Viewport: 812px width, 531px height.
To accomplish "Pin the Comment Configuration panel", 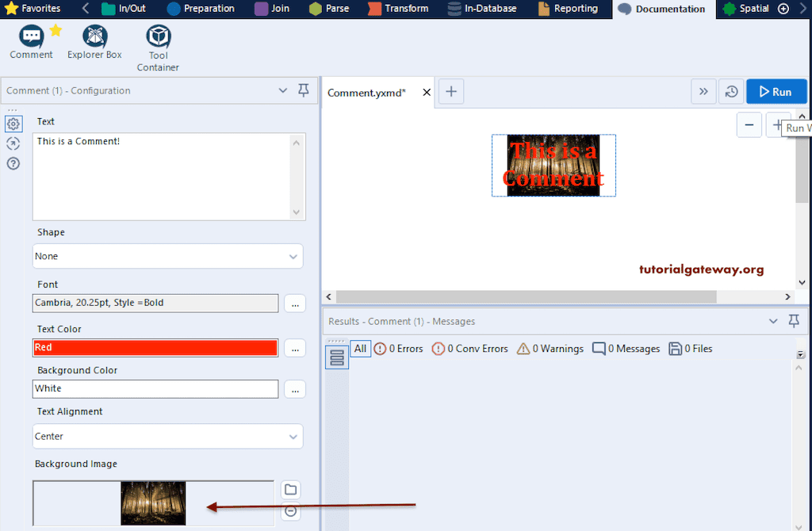I will [303, 90].
